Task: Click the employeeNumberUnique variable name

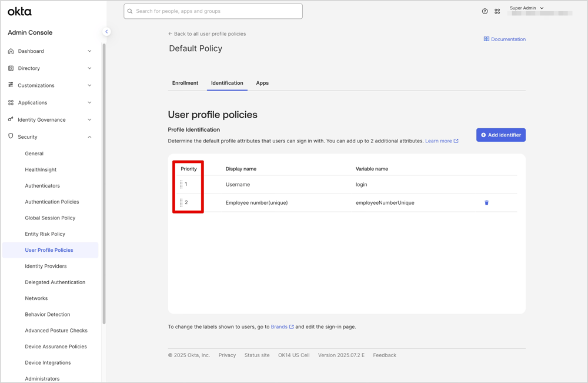Action: tap(385, 202)
